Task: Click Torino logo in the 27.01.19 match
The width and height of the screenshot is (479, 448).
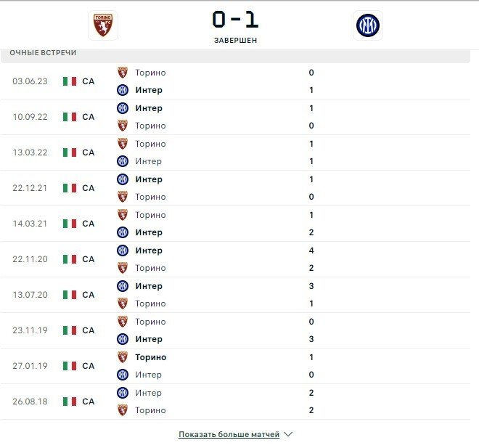Action: (x=123, y=357)
